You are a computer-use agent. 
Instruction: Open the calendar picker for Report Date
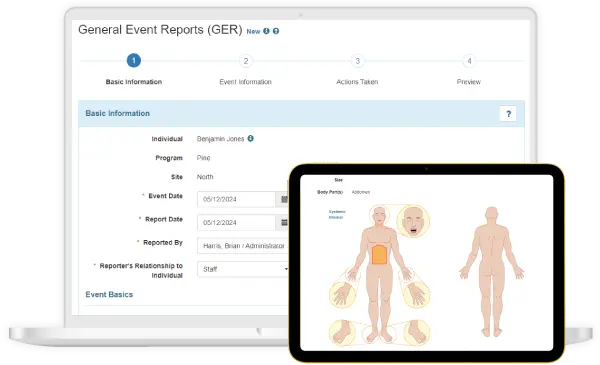click(x=284, y=223)
